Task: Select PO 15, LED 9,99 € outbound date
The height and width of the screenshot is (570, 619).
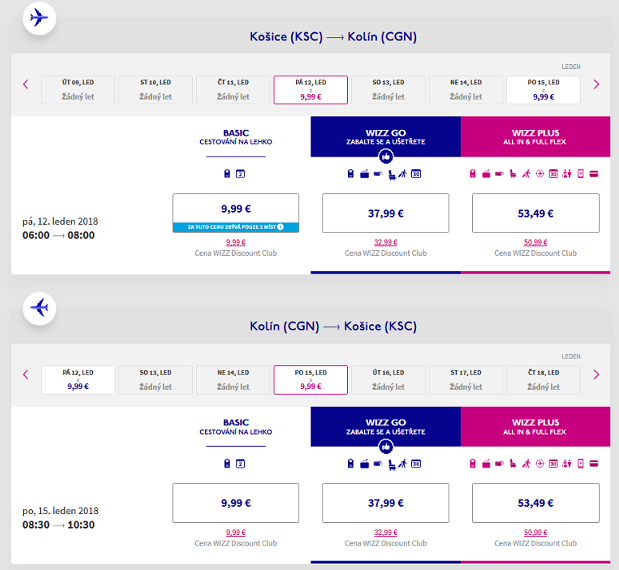Action: pyautogui.click(x=543, y=90)
